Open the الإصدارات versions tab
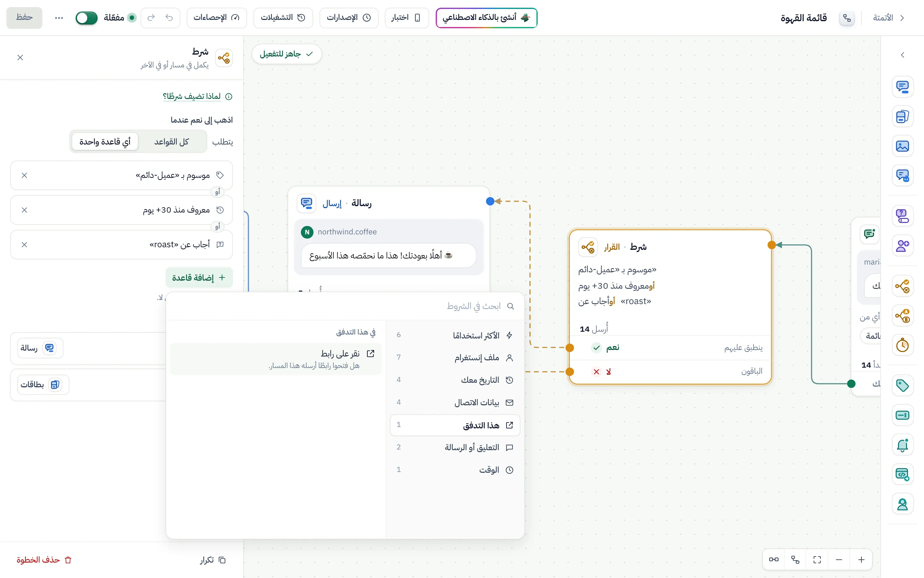The image size is (924, 578). click(349, 18)
